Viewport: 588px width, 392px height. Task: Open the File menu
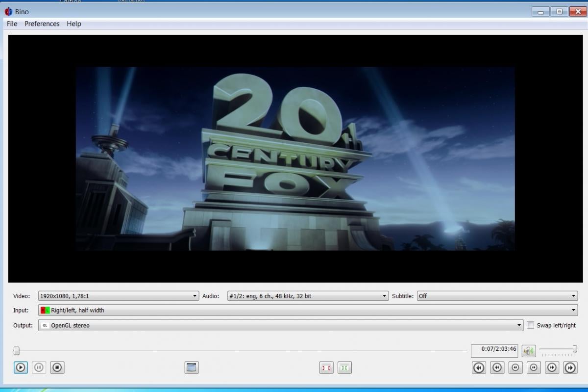coord(12,24)
